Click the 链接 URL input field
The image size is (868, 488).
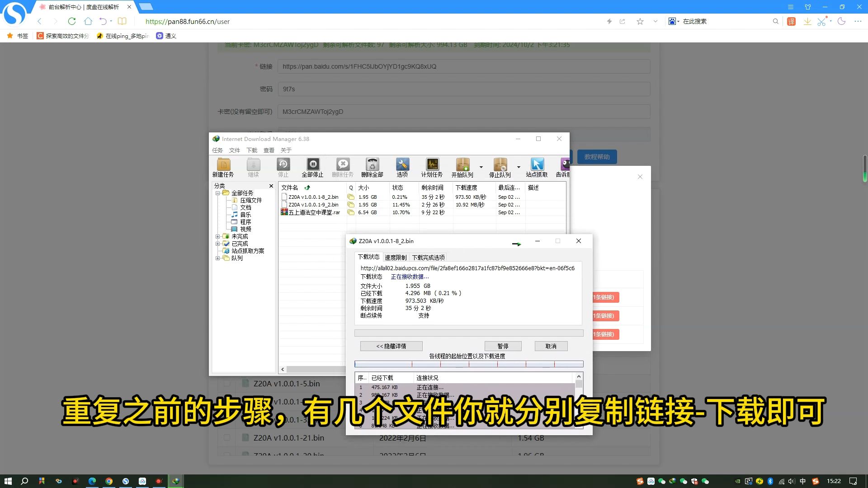[464, 66]
